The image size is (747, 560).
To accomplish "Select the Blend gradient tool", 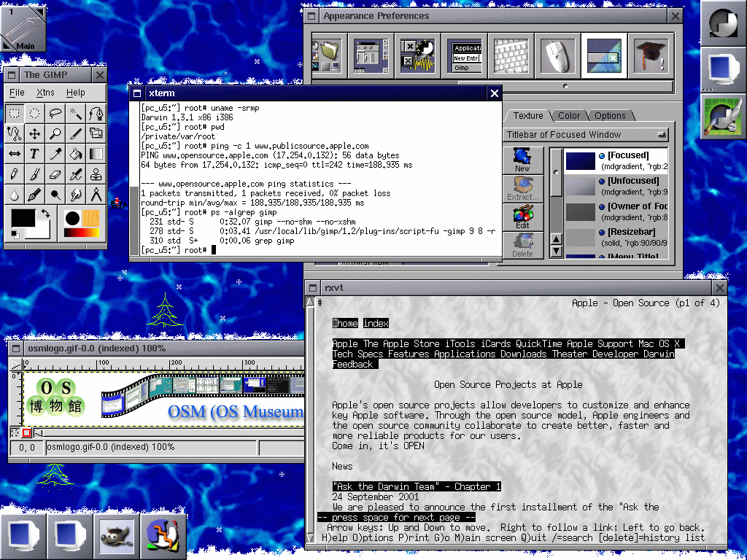I will (x=96, y=154).
